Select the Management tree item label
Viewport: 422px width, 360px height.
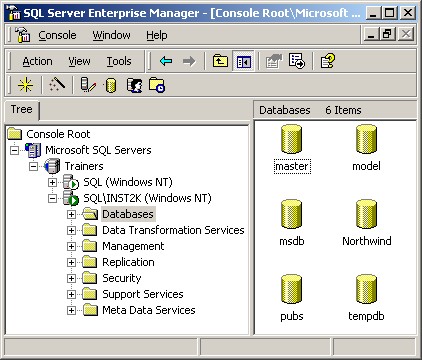133,246
